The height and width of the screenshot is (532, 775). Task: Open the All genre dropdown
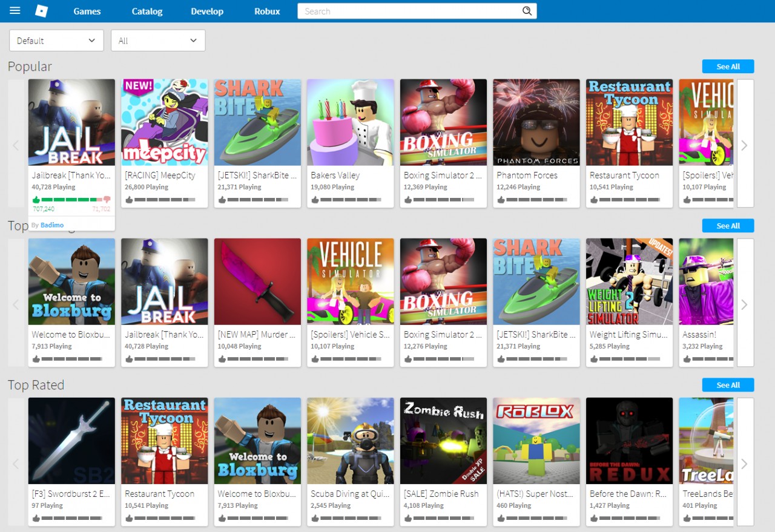coord(158,41)
